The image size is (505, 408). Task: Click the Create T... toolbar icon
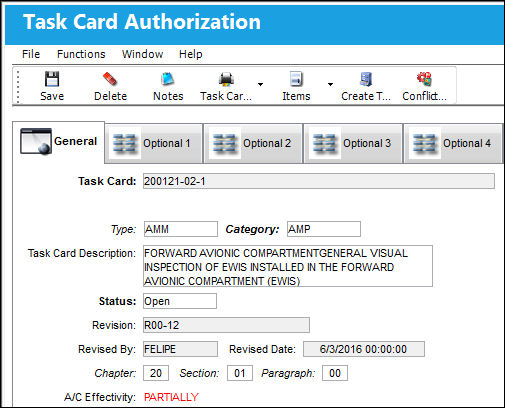366,79
